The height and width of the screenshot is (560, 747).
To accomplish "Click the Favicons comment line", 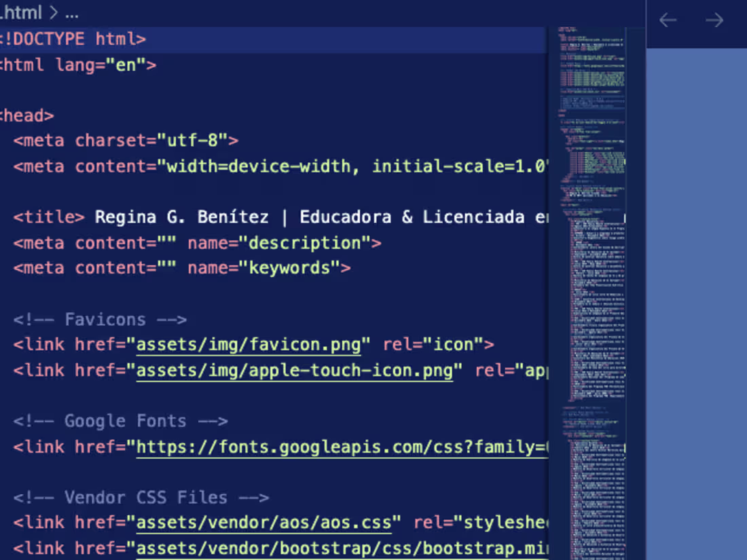I will 98,319.
